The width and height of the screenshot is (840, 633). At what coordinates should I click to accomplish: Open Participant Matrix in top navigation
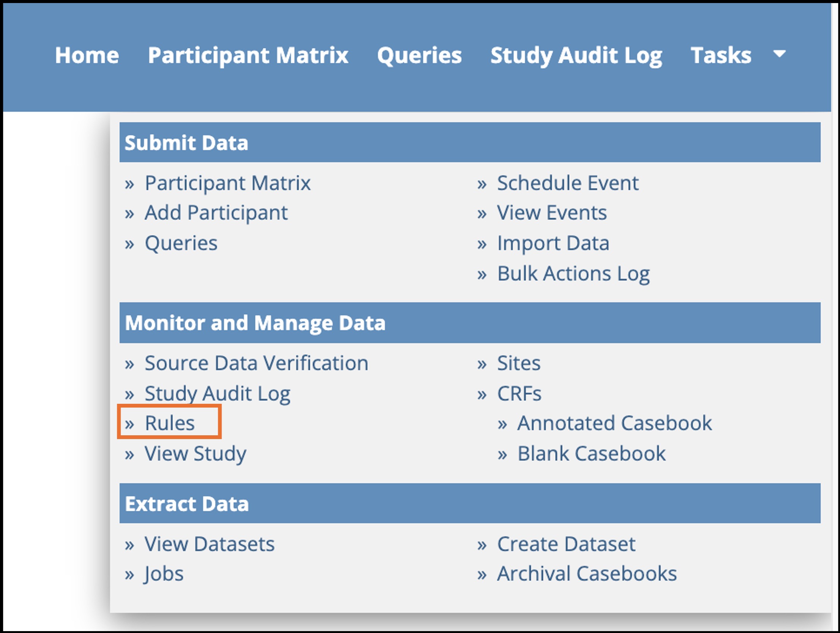248,55
